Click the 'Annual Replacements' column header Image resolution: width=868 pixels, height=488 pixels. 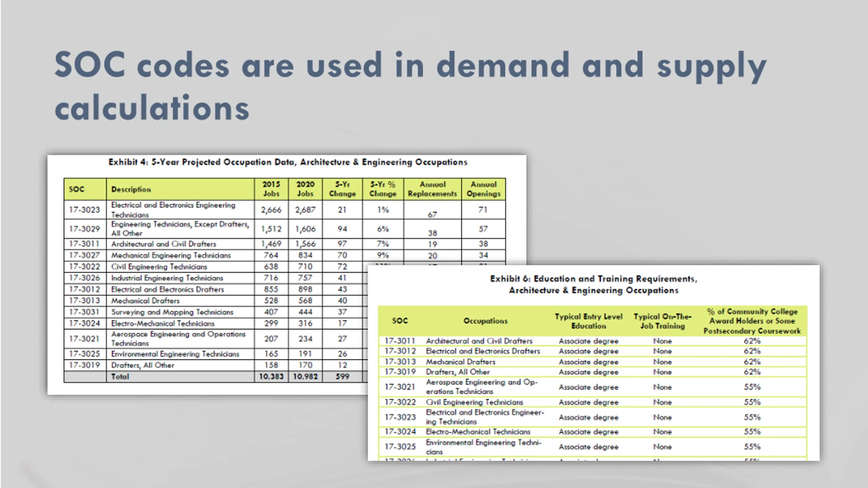coord(433,189)
